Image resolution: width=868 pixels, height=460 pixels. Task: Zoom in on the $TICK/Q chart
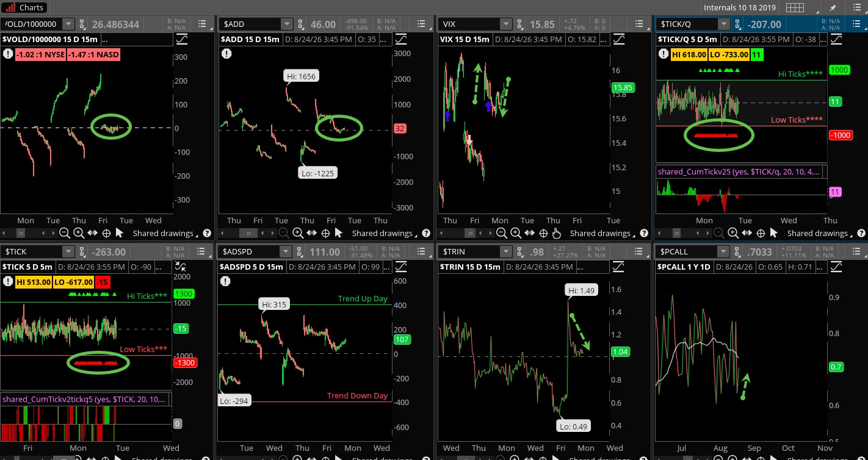click(732, 233)
